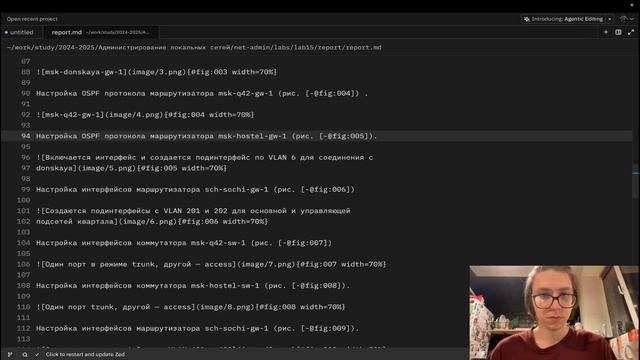Split the editor pane
The image size is (640, 360).
pyautogui.click(x=618, y=32)
